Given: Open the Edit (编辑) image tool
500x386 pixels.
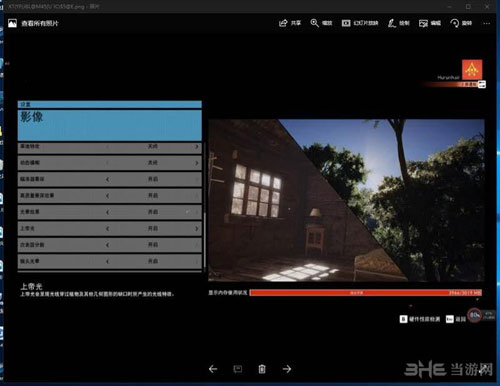Looking at the screenshot, I should point(430,23).
